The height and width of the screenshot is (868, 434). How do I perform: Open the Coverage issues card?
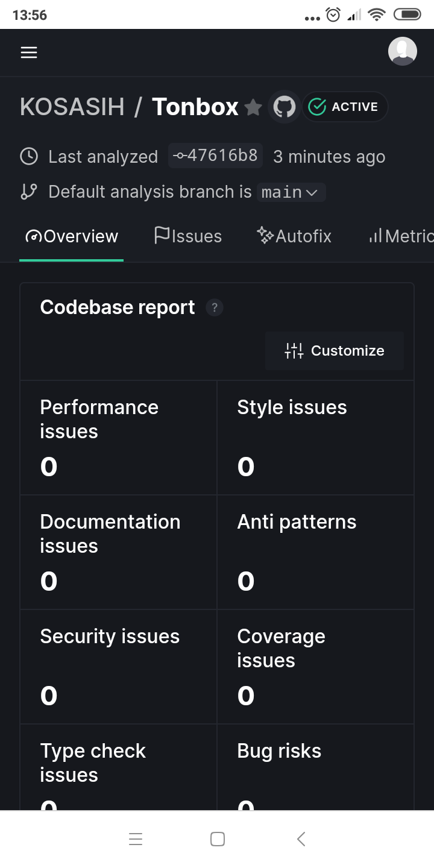click(316, 667)
